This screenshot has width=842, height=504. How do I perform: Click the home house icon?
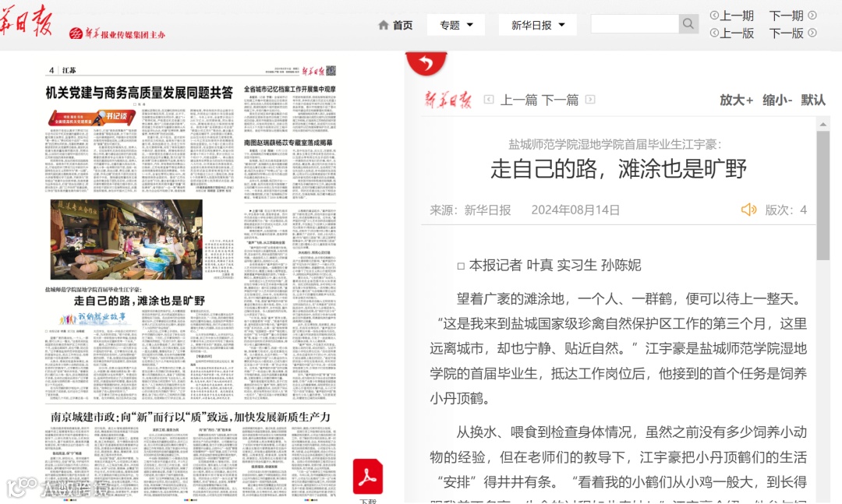384,25
